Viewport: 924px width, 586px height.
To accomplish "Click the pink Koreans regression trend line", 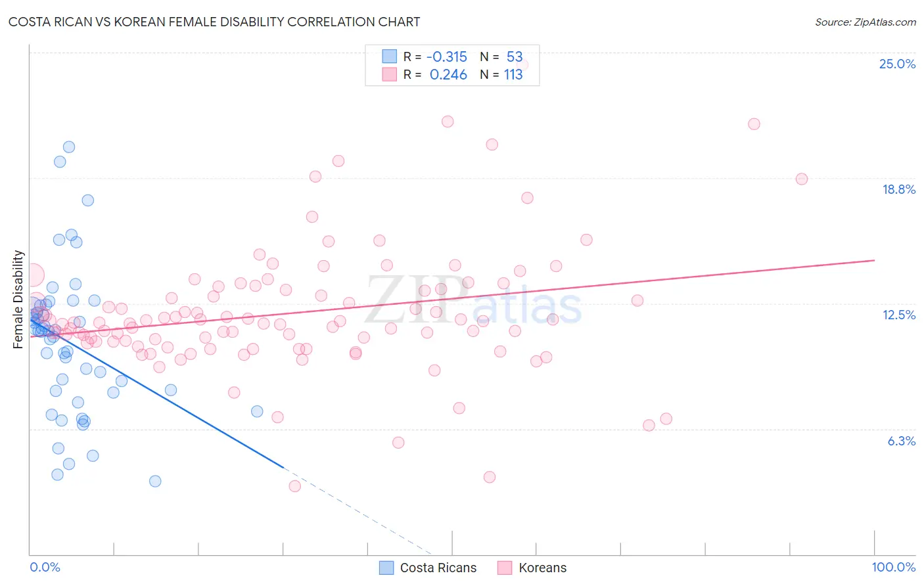I will 452,298.
